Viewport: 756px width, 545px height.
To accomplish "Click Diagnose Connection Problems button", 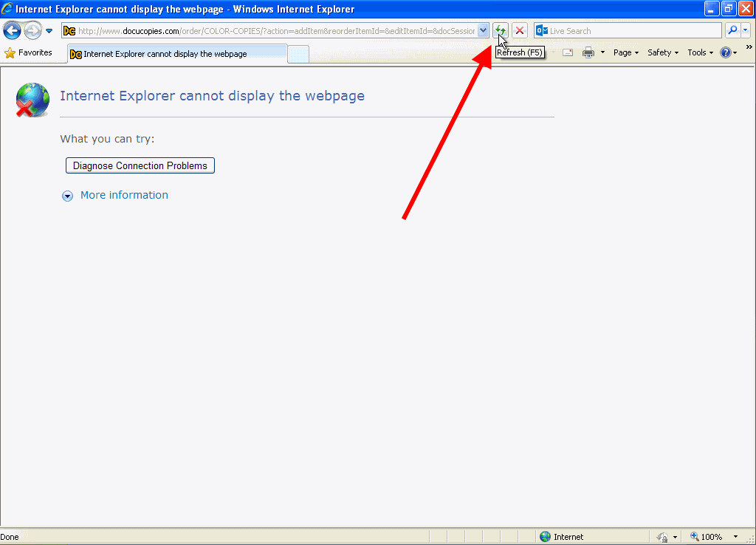I will pos(140,165).
